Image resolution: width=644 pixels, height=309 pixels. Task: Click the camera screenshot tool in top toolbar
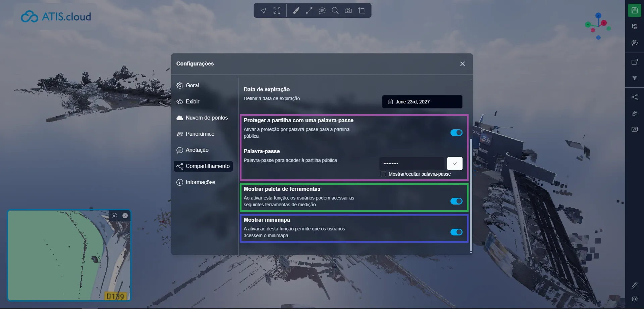(348, 11)
